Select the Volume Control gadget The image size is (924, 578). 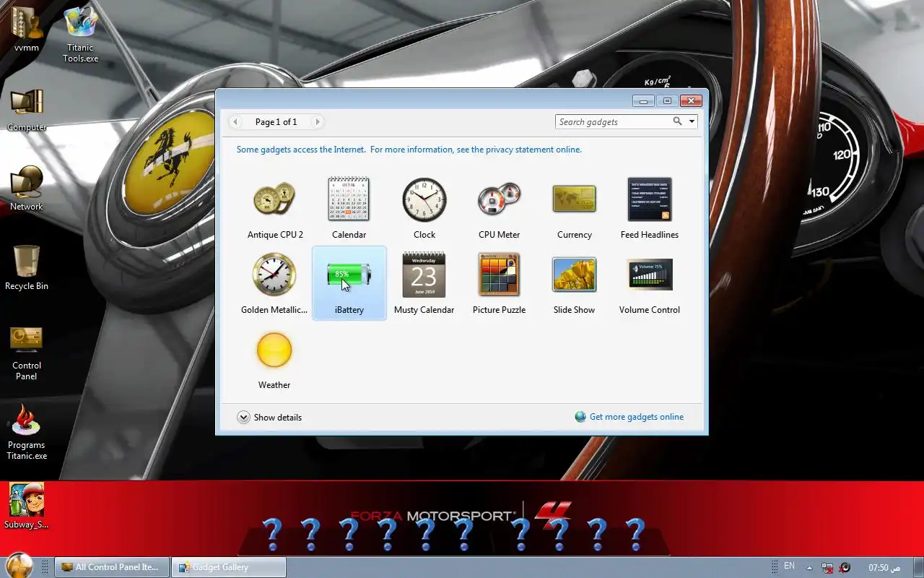pyautogui.click(x=650, y=284)
